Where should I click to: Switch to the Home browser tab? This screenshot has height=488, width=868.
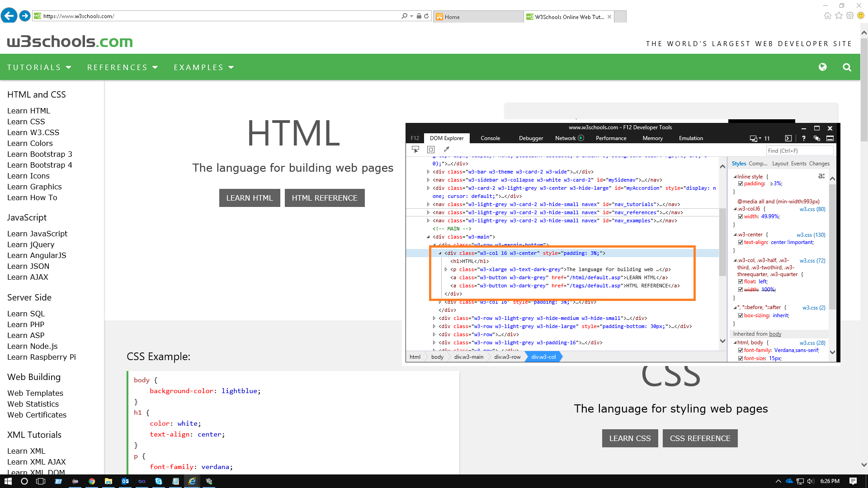pos(478,17)
